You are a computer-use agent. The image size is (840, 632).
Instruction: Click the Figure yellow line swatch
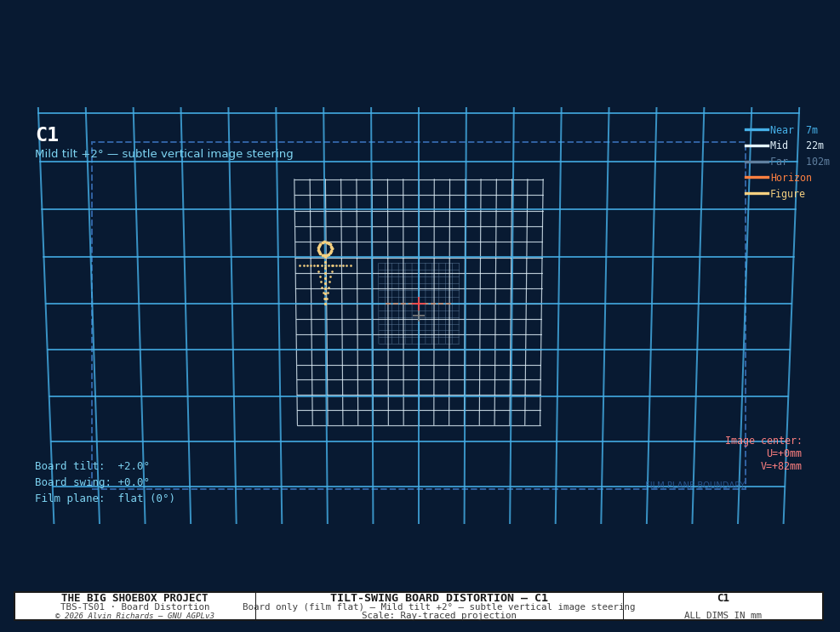tap(757, 193)
